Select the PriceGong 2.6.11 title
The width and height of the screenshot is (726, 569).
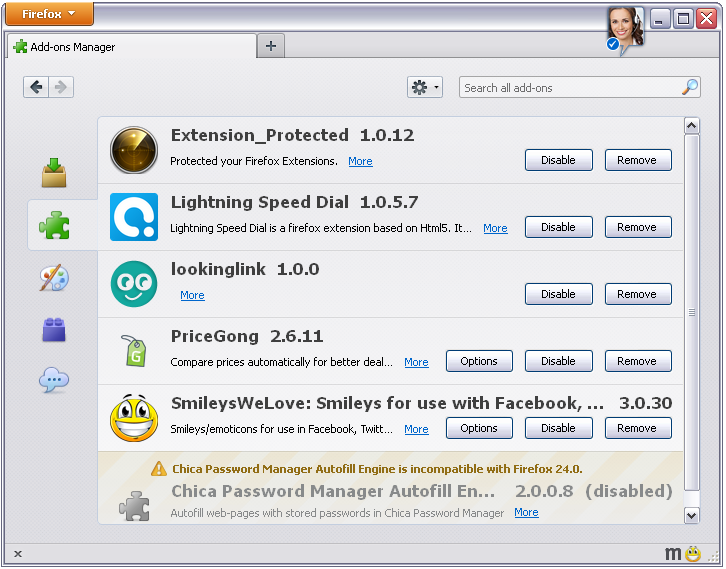[x=247, y=337]
